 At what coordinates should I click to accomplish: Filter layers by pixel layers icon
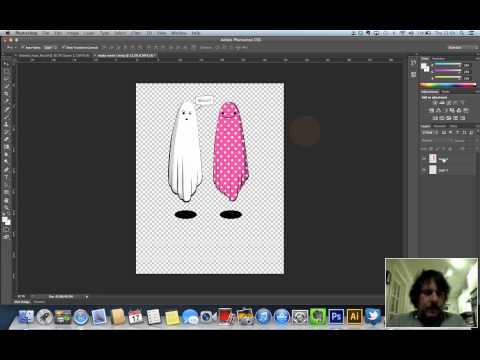(x=444, y=132)
